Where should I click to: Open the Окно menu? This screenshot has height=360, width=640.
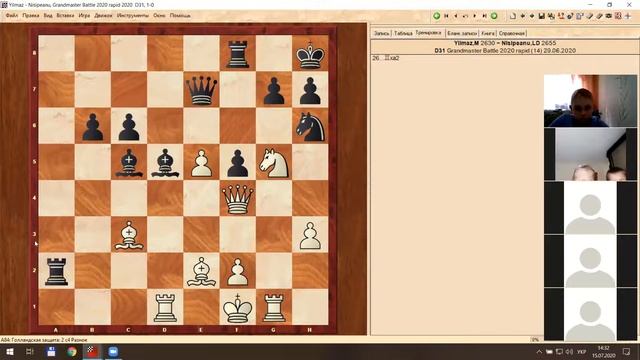pyautogui.click(x=159, y=16)
